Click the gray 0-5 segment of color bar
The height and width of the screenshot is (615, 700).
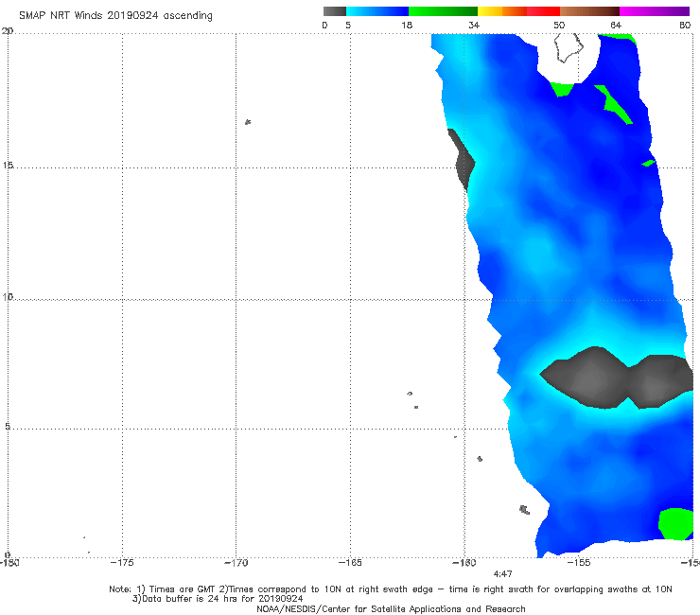[x=335, y=11]
